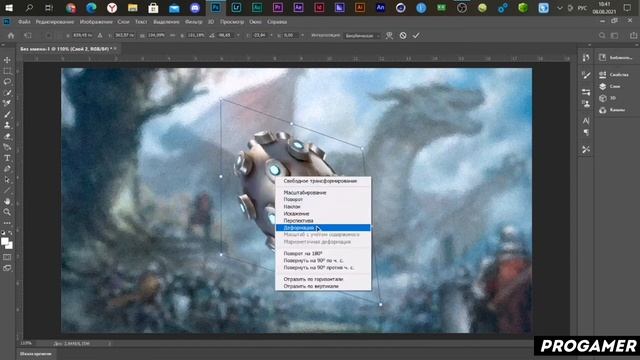The width and height of the screenshot is (640, 360).
Task: Open the History panel icon
Action: click(x=586, y=58)
